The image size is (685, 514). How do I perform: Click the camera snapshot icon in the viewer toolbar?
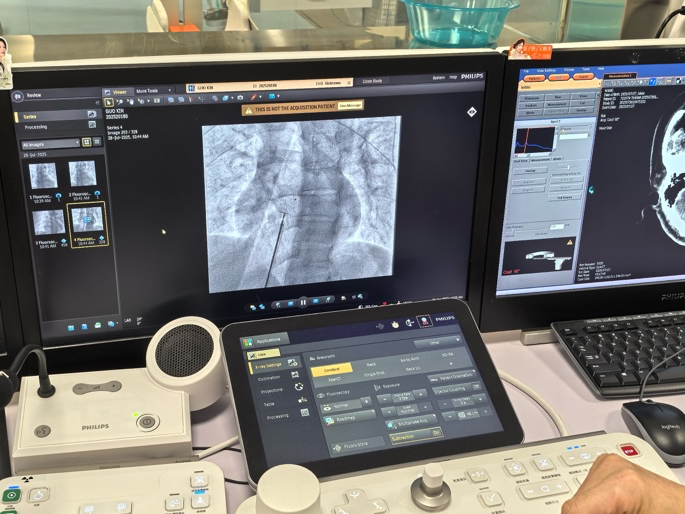tap(240, 98)
